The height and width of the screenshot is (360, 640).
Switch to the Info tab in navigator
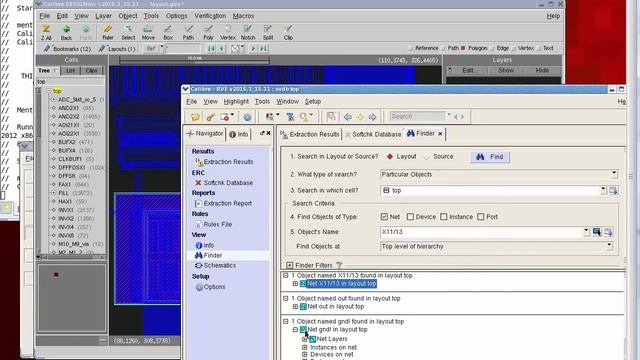[x=239, y=134]
